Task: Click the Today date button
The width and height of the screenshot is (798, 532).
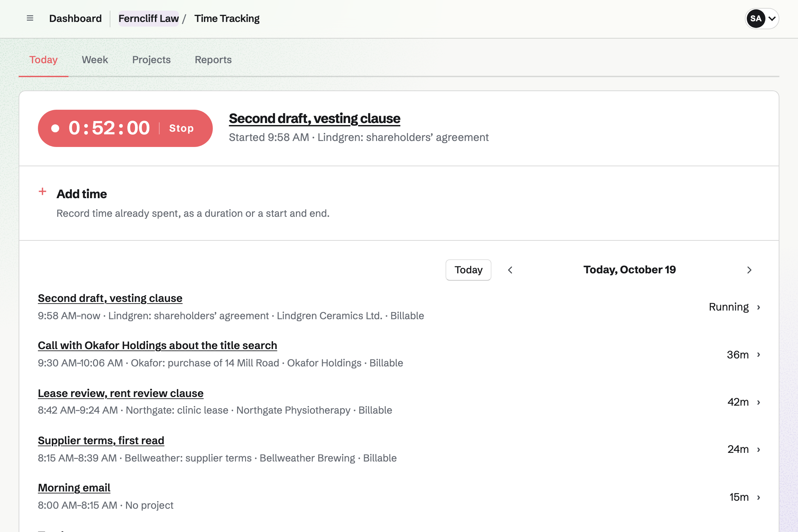Action: point(468,270)
